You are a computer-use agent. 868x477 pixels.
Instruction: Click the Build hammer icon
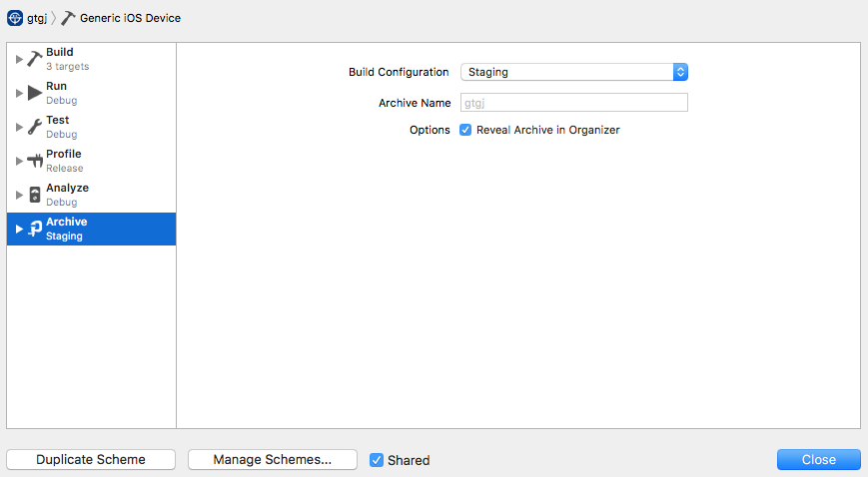pyautogui.click(x=34, y=59)
